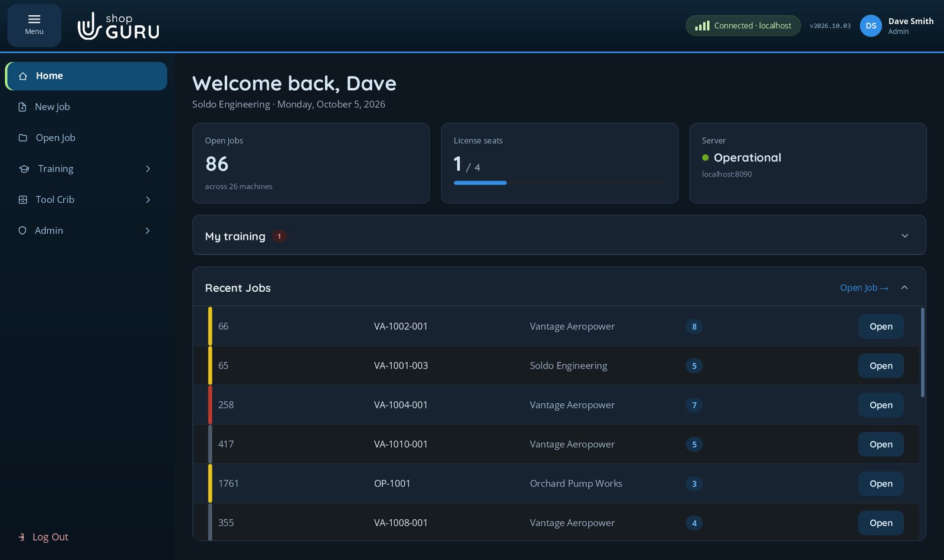Click the across 26 machines text

pos(238,187)
